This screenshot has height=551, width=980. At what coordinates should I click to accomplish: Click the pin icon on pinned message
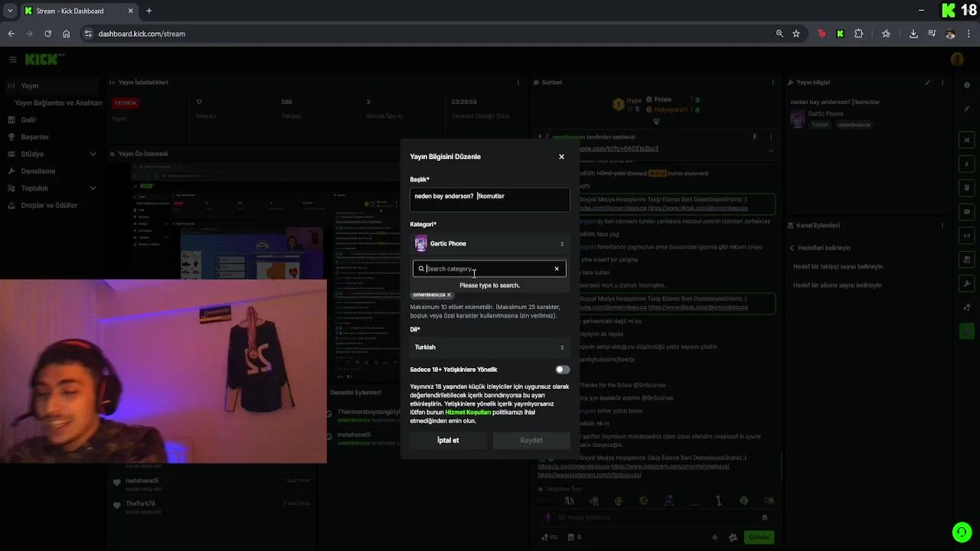(755, 137)
